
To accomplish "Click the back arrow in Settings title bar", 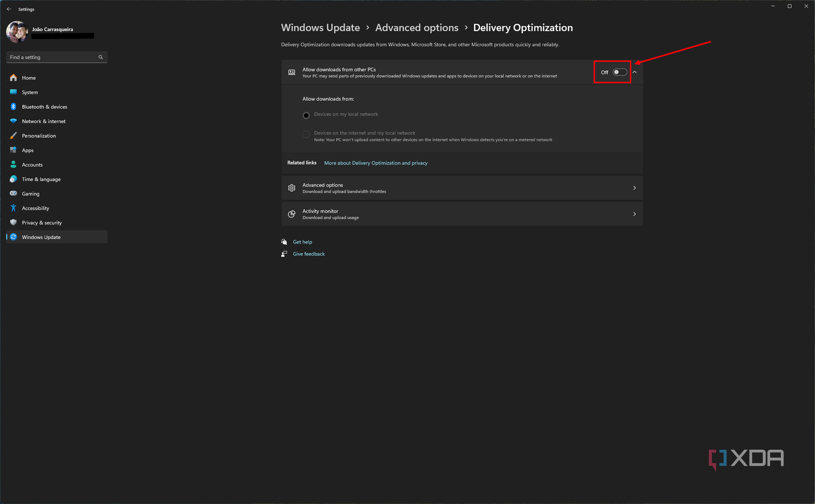I will point(9,9).
